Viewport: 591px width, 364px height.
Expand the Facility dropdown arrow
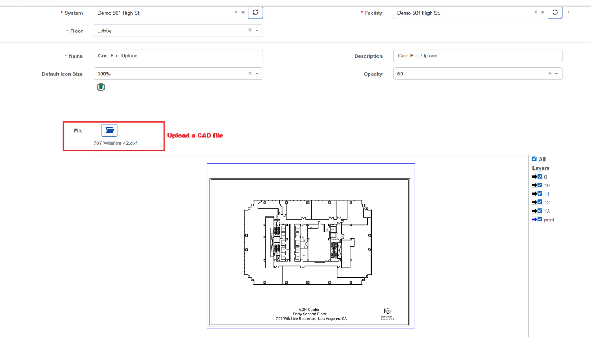[x=542, y=13]
